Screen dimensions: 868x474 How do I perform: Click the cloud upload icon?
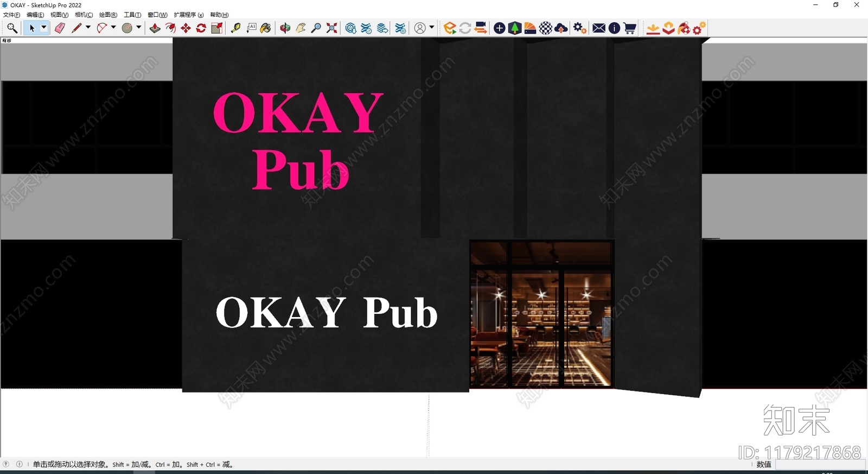tap(561, 28)
